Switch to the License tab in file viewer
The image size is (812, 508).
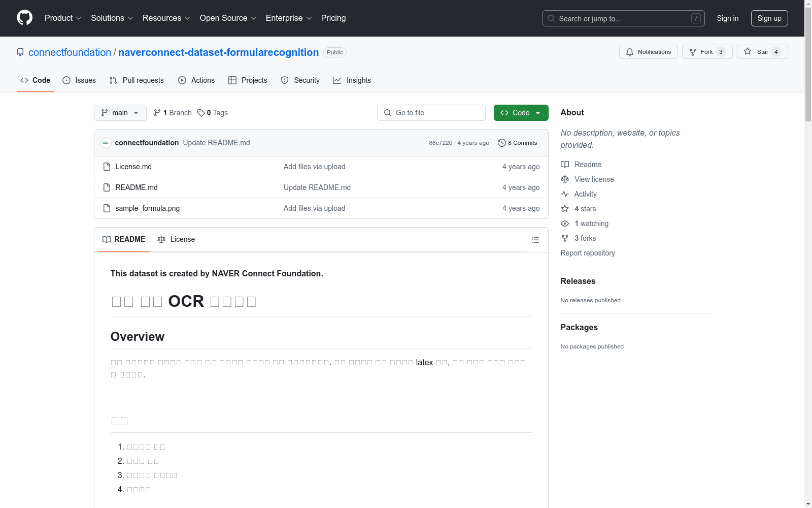pyautogui.click(x=176, y=239)
